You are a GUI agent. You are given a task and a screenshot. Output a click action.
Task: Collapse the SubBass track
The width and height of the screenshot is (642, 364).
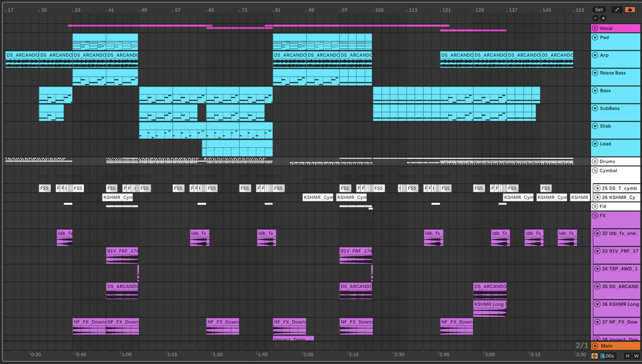pyautogui.click(x=595, y=108)
